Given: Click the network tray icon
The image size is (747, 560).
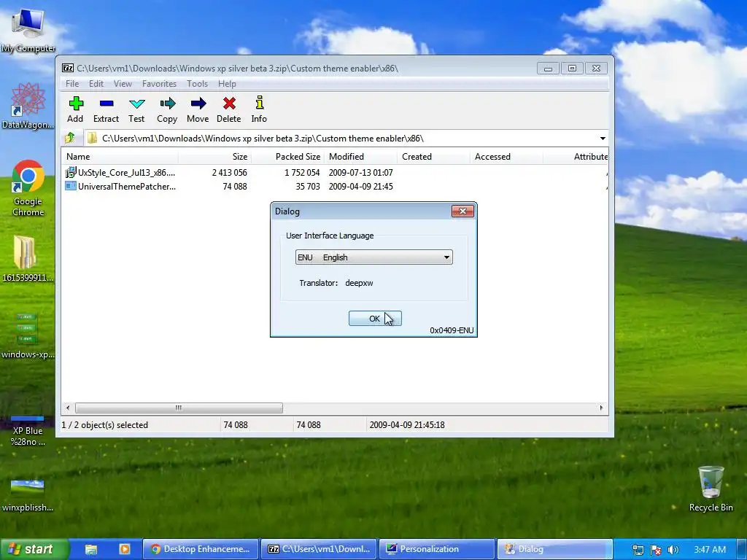Looking at the screenshot, I should [x=638, y=550].
